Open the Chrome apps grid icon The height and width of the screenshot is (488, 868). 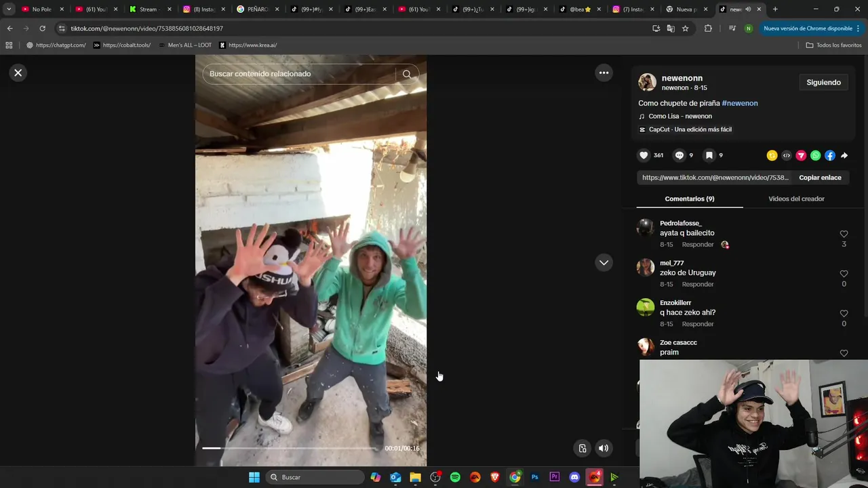9,45
